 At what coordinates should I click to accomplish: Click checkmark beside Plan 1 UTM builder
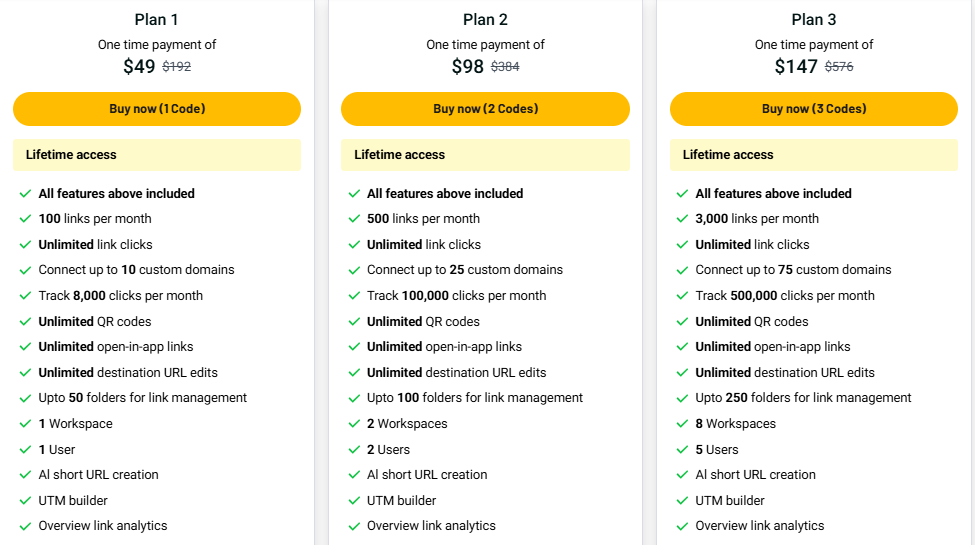[x=25, y=501]
